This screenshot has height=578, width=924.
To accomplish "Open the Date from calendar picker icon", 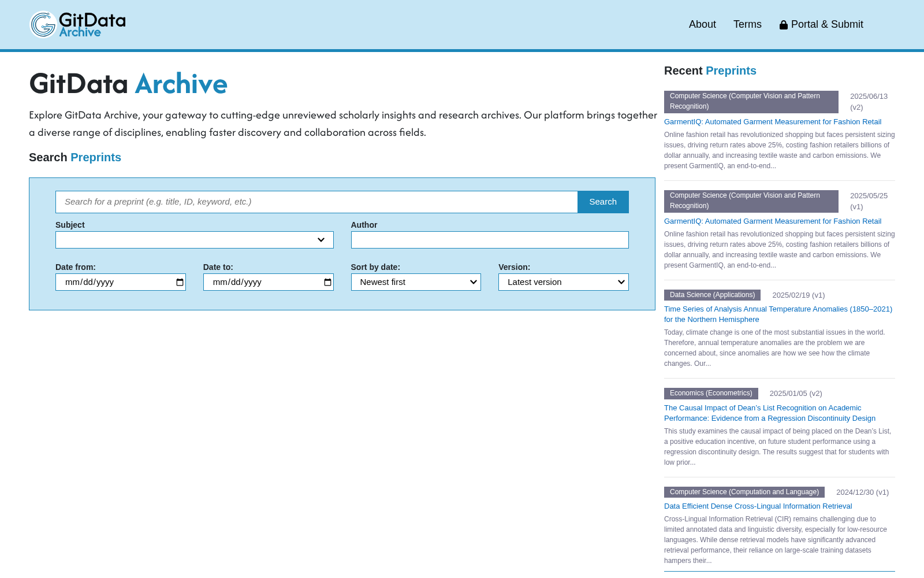I will pyautogui.click(x=180, y=282).
